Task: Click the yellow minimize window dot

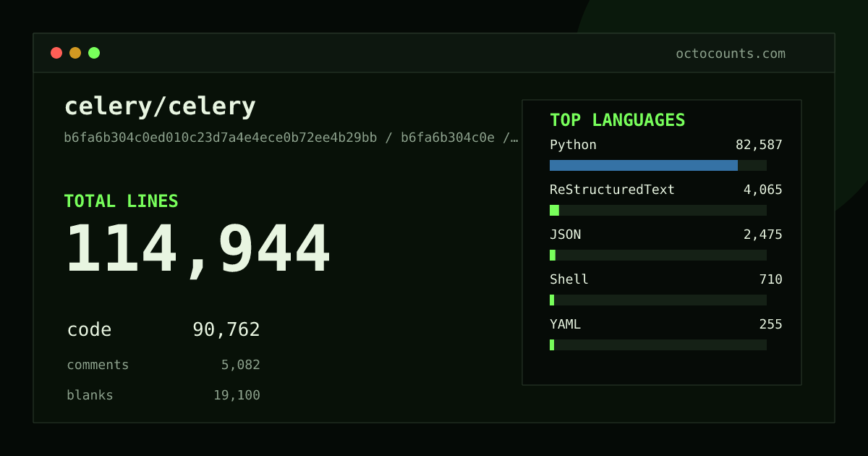Action: click(75, 53)
